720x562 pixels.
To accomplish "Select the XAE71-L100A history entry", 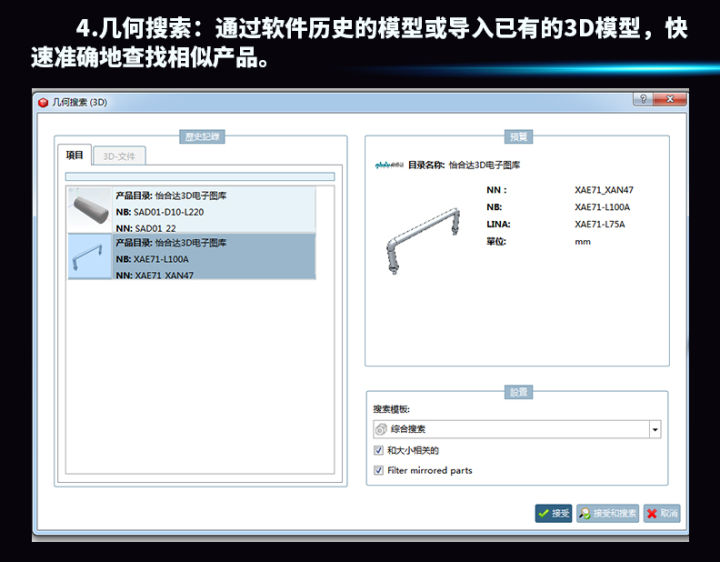I will click(x=191, y=256).
